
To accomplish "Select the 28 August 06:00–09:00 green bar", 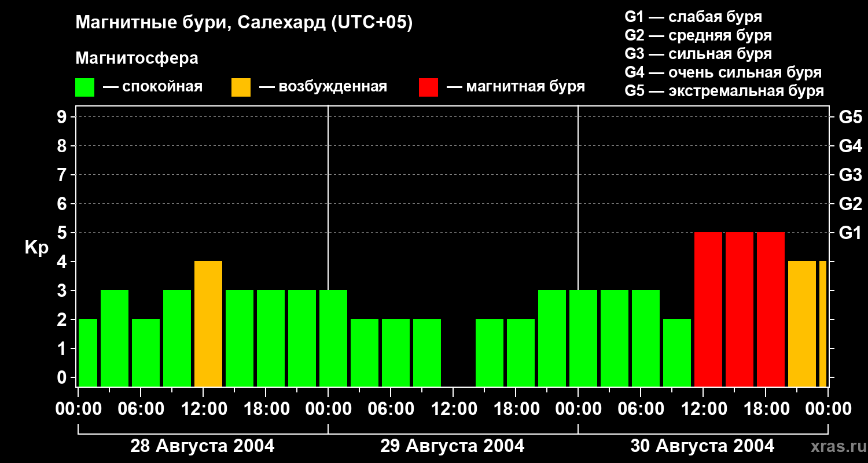I will [146, 353].
